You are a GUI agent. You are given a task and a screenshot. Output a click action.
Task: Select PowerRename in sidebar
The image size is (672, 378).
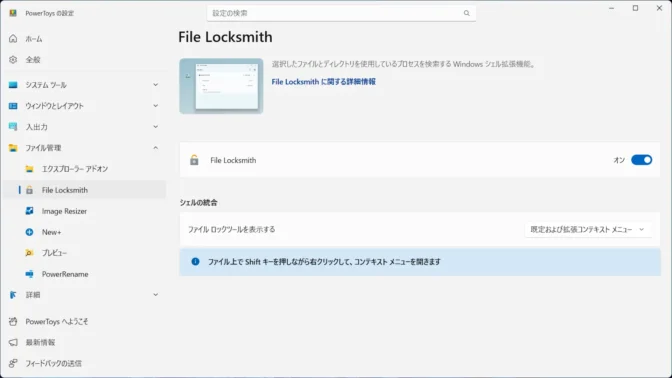pos(65,274)
